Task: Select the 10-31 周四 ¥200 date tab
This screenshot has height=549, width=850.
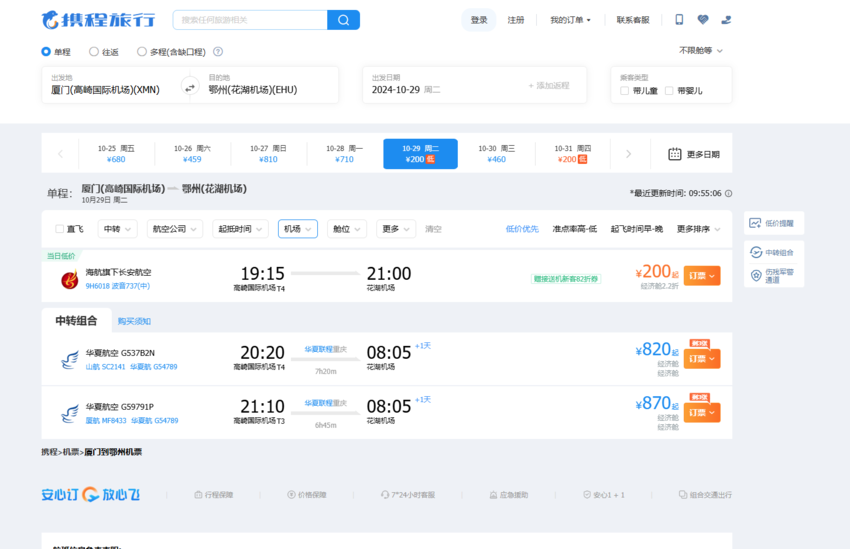Action: click(572, 154)
